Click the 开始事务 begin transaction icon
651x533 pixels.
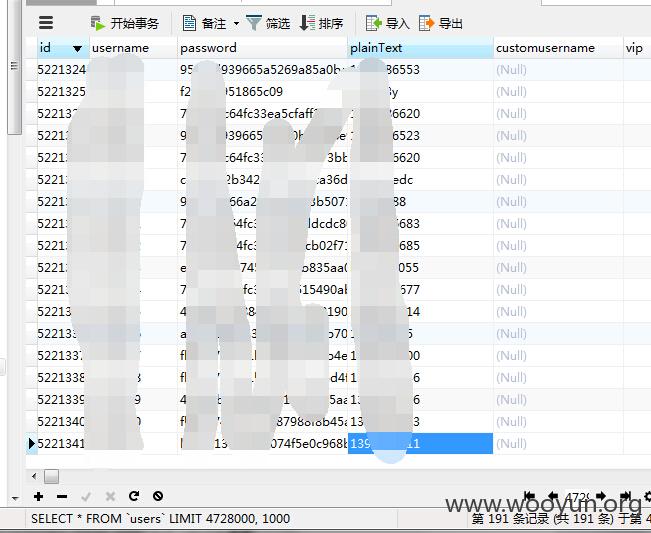point(98,23)
